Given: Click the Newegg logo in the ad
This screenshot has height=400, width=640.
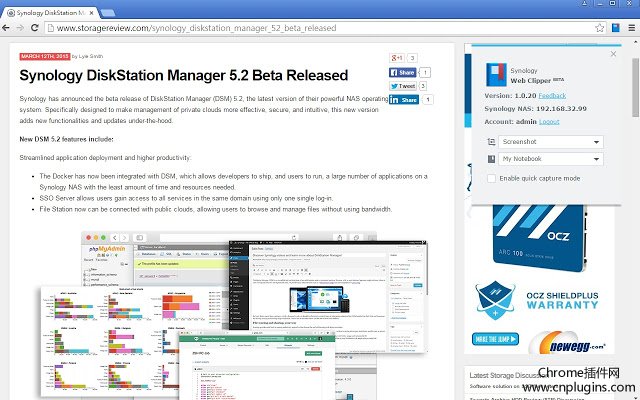Looking at the screenshot, I should 567,345.
